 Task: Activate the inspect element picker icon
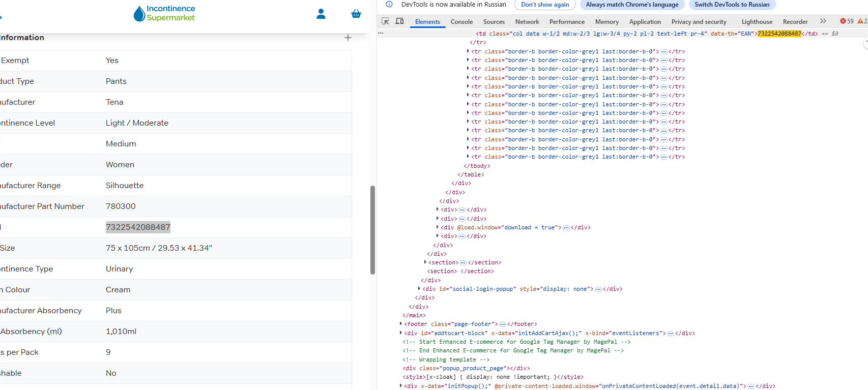[x=385, y=21]
